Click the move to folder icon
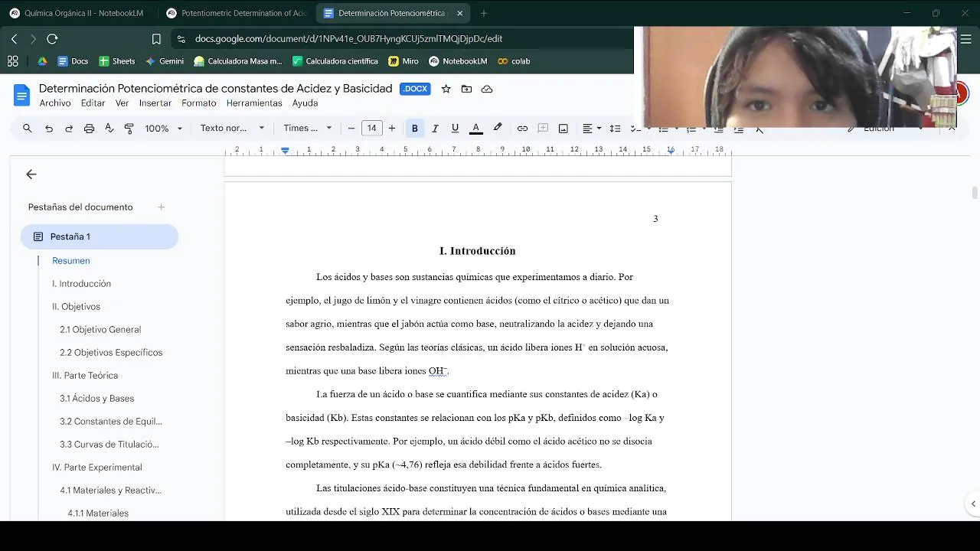Viewport: 980px width, 551px height. tap(466, 89)
